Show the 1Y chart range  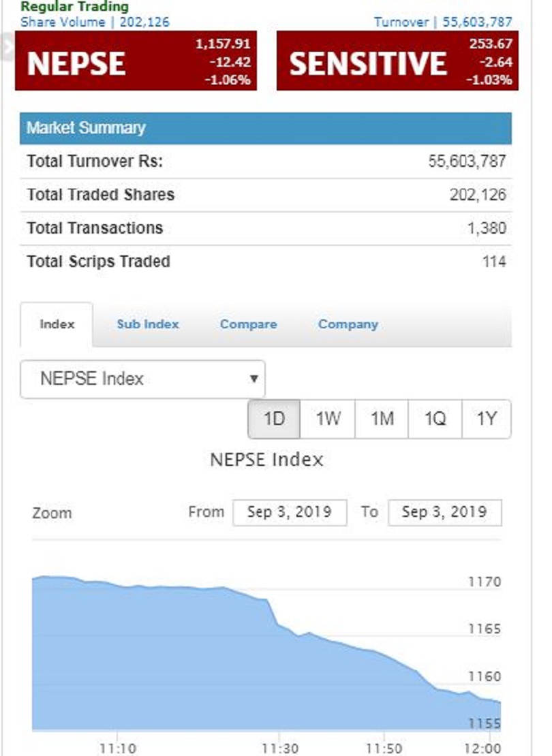486,419
